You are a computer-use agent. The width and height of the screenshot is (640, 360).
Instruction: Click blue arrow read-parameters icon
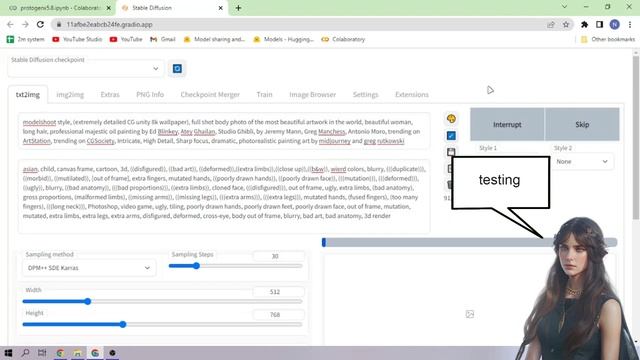click(451, 136)
